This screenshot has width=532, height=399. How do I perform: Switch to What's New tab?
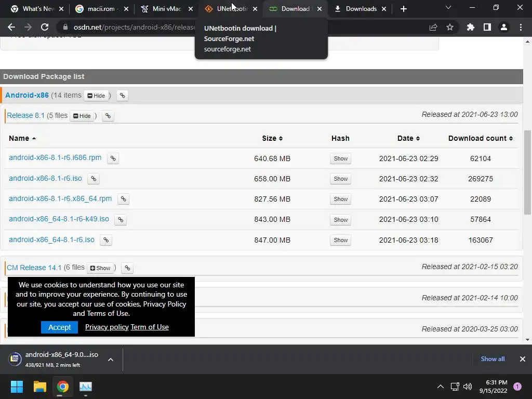point(37,9)
